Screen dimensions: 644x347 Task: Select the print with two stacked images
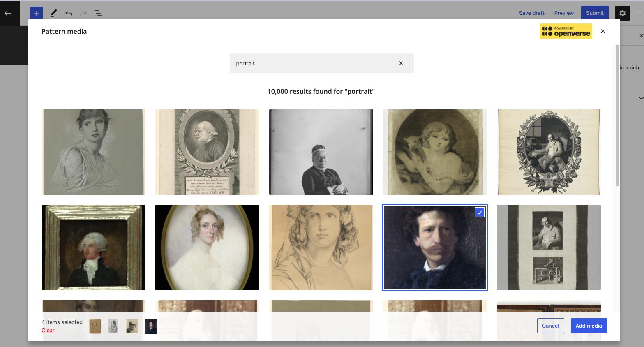point(549,248)
